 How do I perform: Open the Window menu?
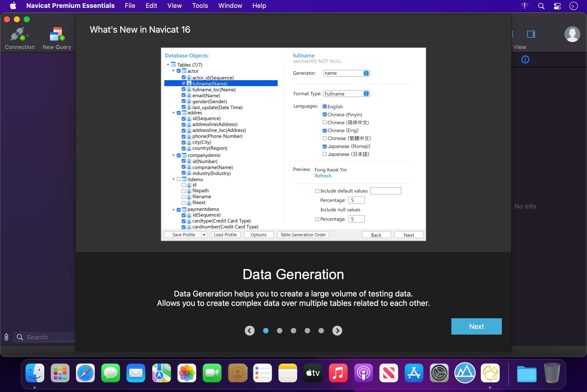click(230, 5)
